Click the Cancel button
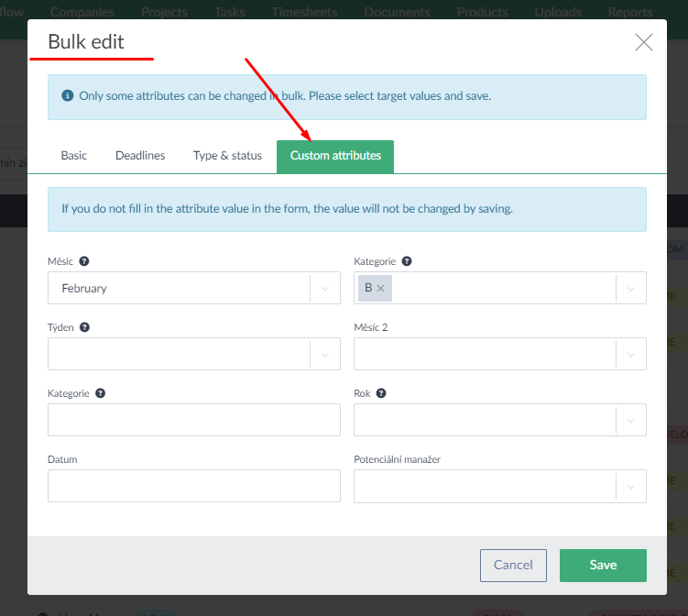The width and height of the screenshot is (688, 616). (x=513, y=566)
